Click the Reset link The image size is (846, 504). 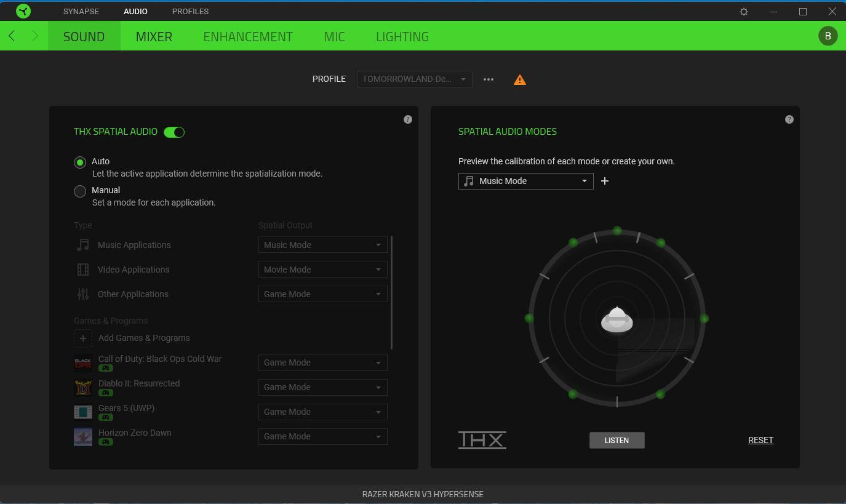click(760, 440)
